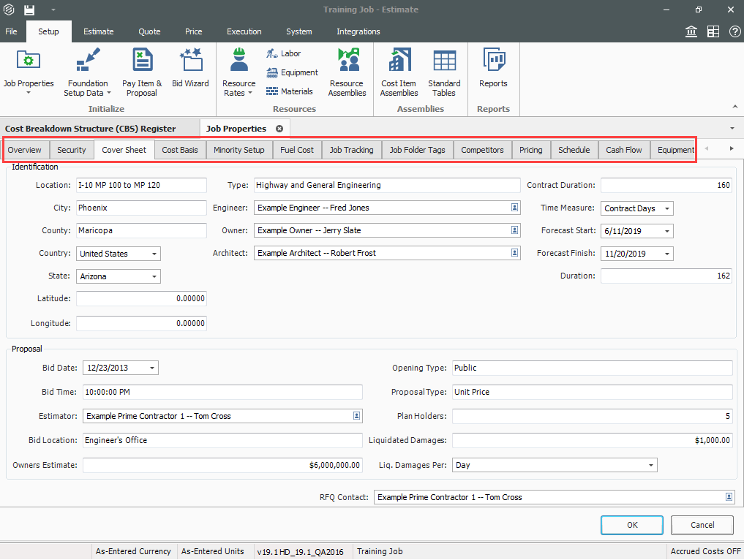
Task: Click the Cancel button
Action: [702, 525]
